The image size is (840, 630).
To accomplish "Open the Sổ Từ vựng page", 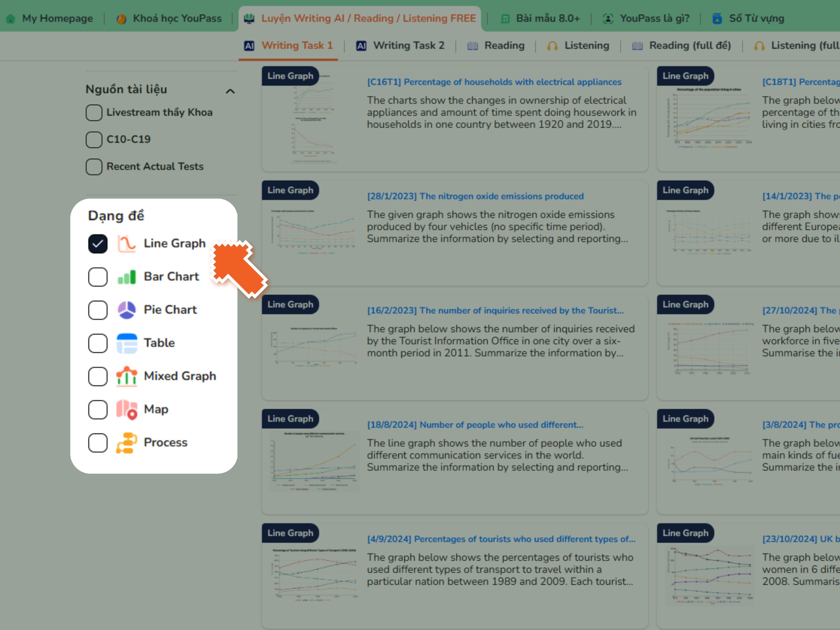I will [756, 18].
